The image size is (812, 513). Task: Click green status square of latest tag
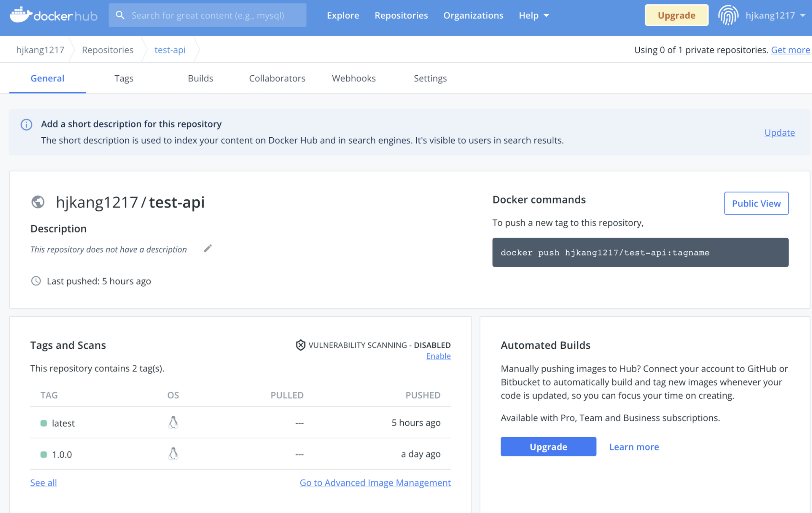coord(43,423)
